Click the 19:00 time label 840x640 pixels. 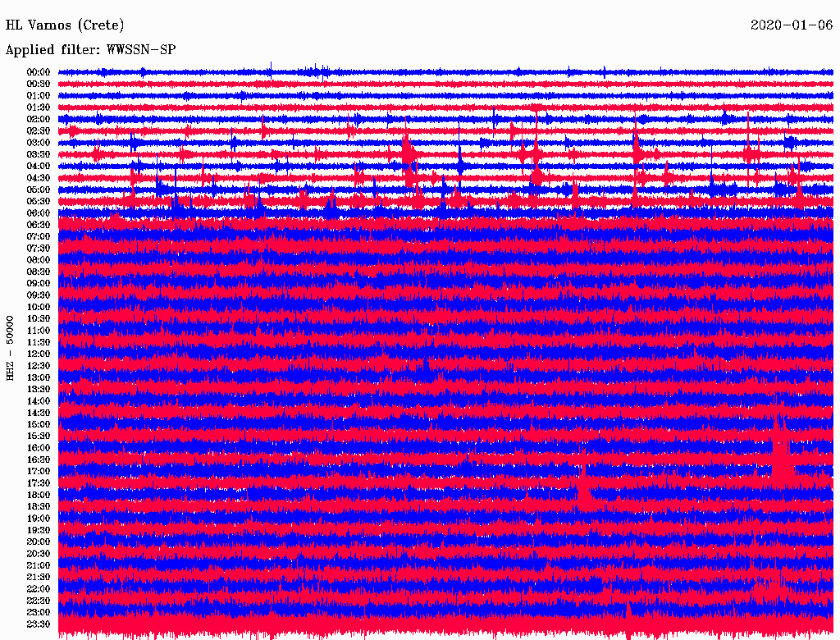[39, 519]
